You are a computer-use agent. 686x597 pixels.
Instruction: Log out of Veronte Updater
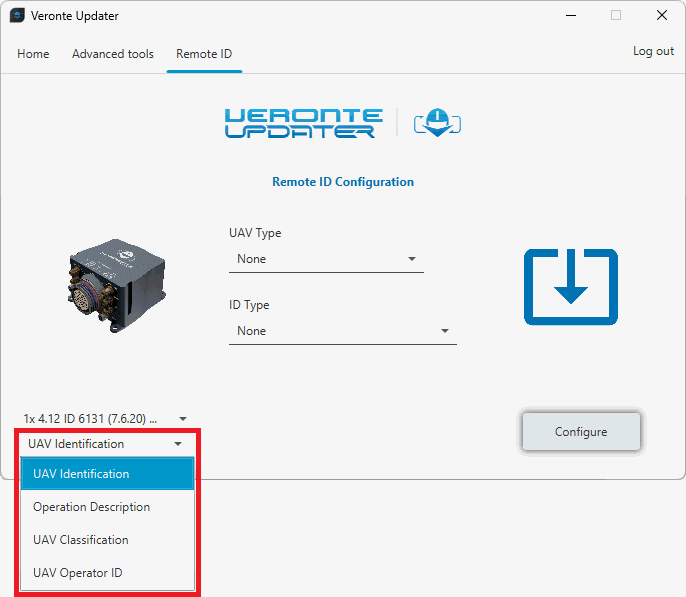click(x=653, y=51)
